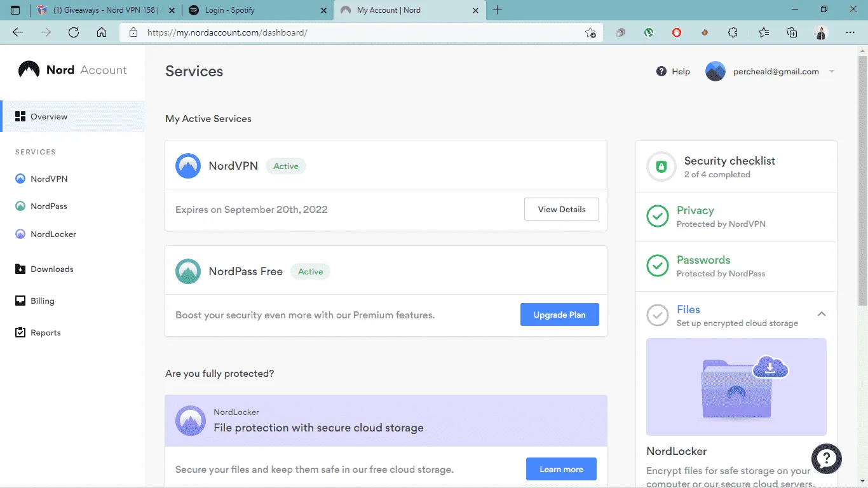The height and width of the screenshot is (488, 868).
Task: Click the red adblock hand extension icon
Action: (677, 33)
